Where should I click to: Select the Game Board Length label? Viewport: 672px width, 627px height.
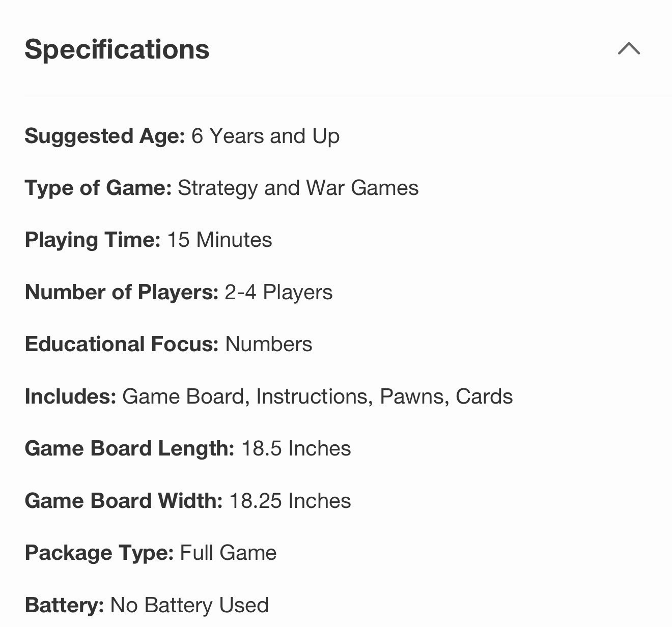click(130, 449)
